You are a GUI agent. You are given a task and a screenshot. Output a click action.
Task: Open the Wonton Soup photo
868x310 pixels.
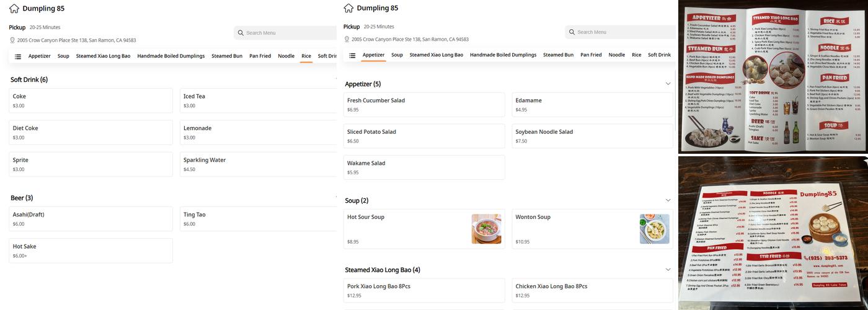click(654, 229)
